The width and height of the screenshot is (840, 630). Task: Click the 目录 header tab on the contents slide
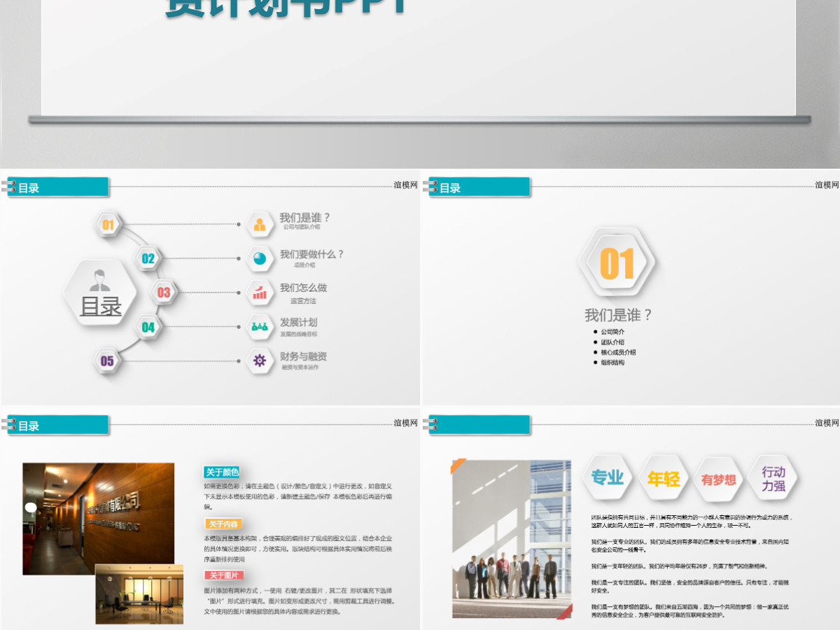click(x=58, y=187)
